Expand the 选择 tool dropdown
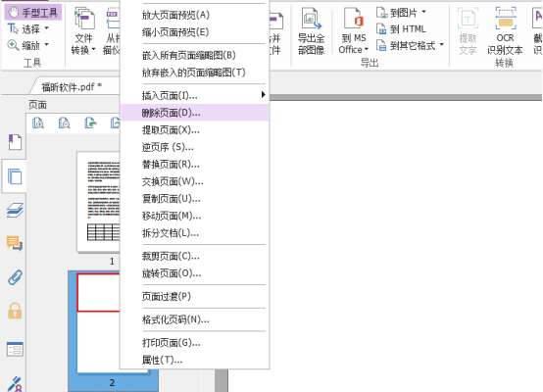The image size is (543, 392). point(47,28)
